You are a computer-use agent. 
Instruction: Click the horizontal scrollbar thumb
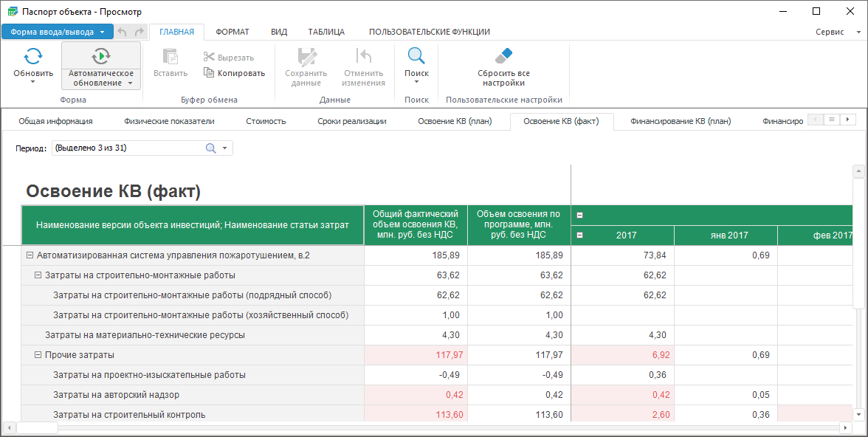(x=37, y=427)
